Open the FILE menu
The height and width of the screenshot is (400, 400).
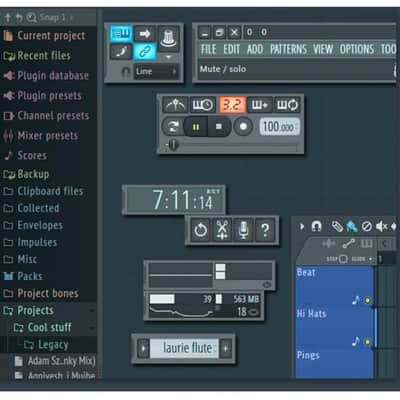[208, 49]
